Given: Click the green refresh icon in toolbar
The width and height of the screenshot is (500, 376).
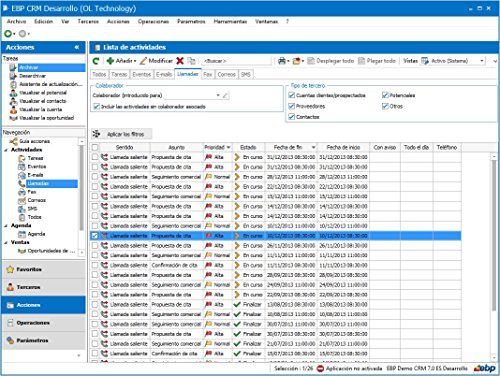Looking at the screenshot, I should coord(96,61).
